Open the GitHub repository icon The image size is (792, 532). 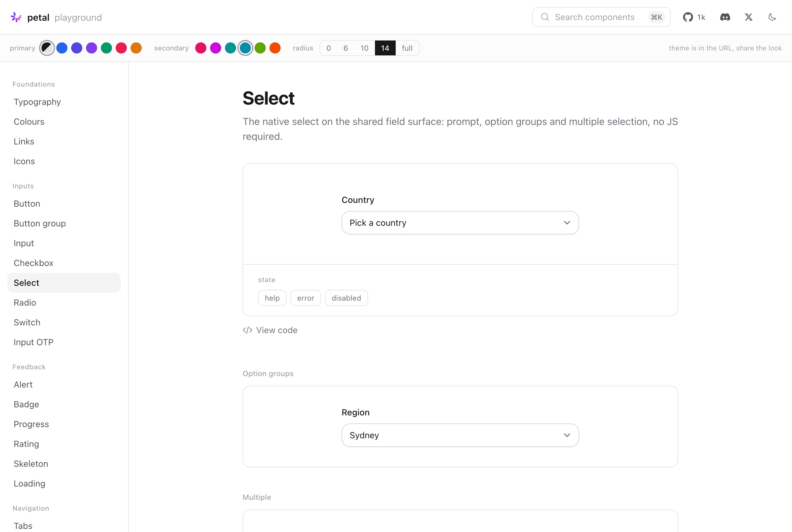pyautogui.click(x=688, y=17)
